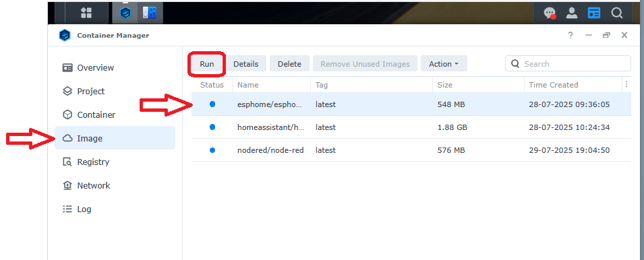Click the 1.88 GB size cell

click(452, 127)
